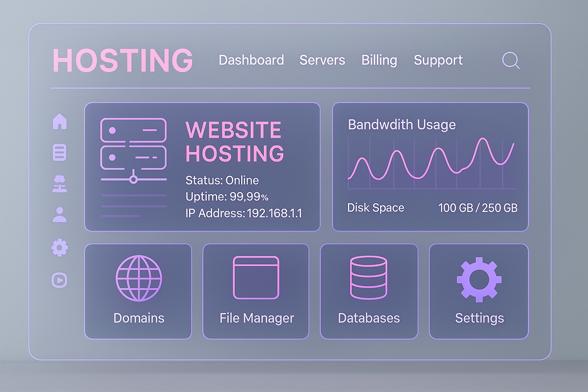Click the search magnifier icon
588x392 pixels.
pos(511,60)
